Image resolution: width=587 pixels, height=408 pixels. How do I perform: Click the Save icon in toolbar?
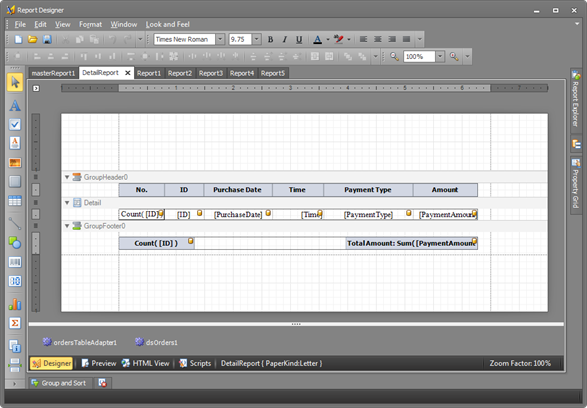[x=47, y=39]
